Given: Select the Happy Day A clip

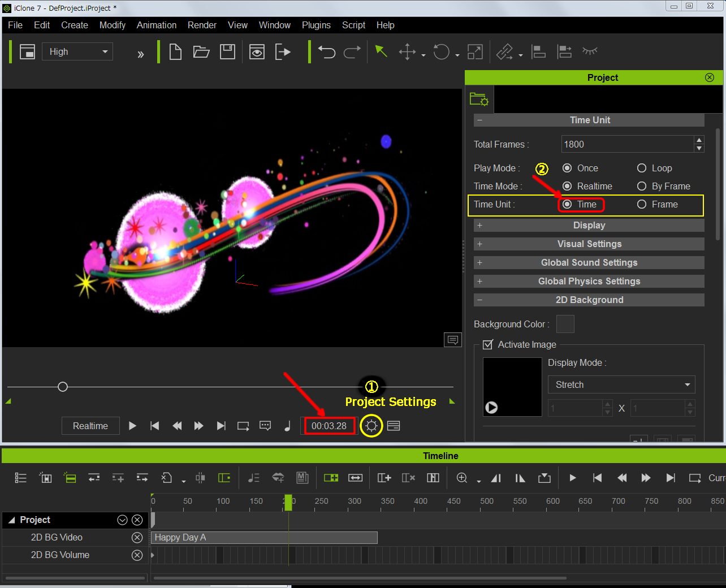Looking at the screenshot, I should (264, 538).
